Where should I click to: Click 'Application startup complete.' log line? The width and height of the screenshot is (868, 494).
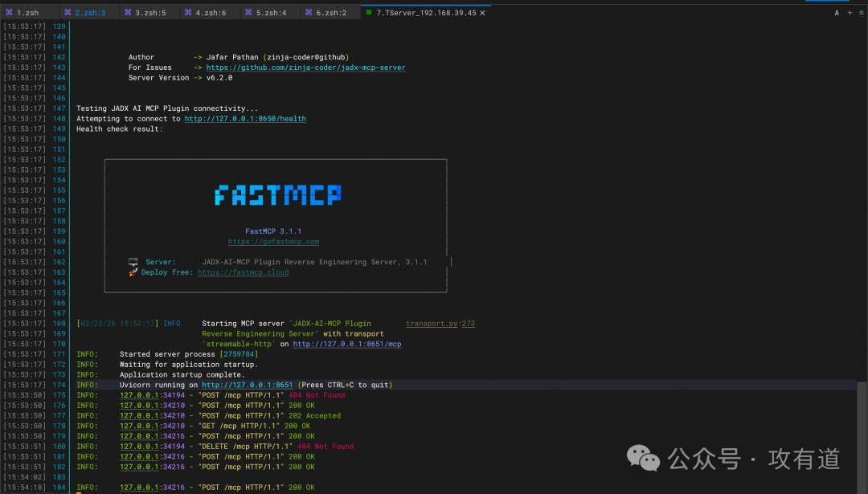coord(182,374)
